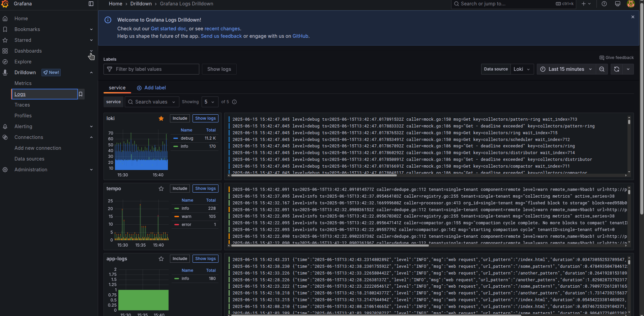Click the Search or jump to field

coord(514,4)
